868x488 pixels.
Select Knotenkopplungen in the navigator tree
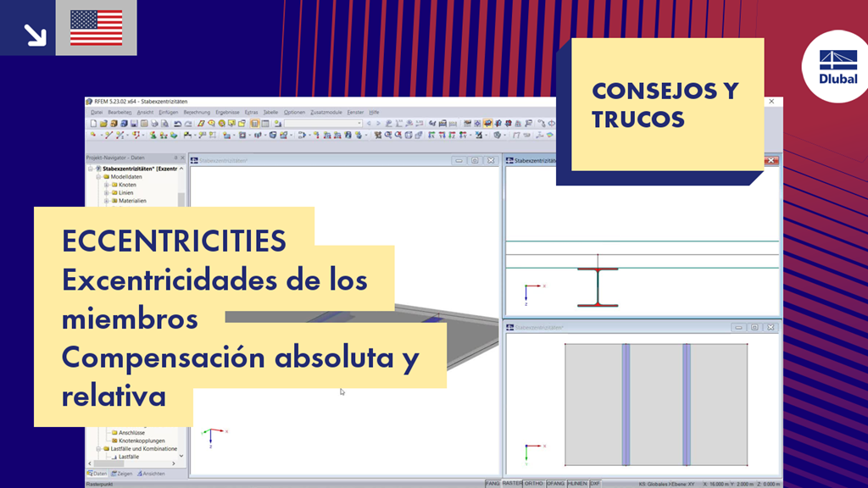click(142, 441)
